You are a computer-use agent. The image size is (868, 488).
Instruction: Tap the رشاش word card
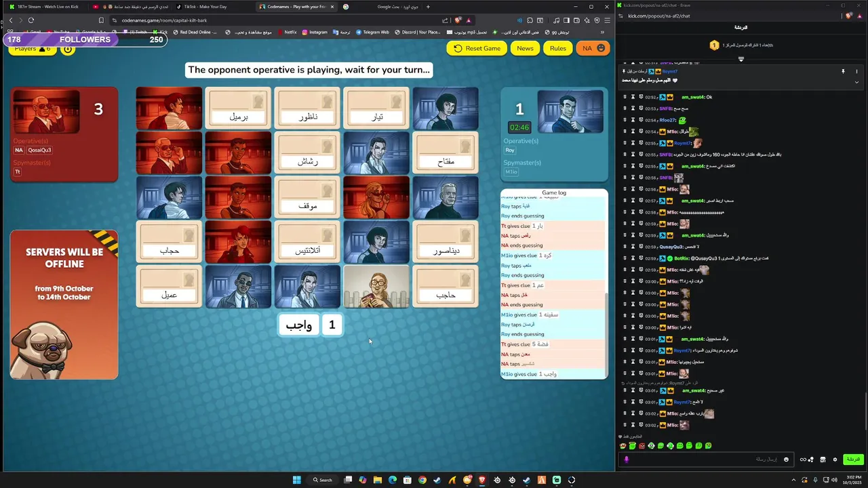click(x=307, y=152)
